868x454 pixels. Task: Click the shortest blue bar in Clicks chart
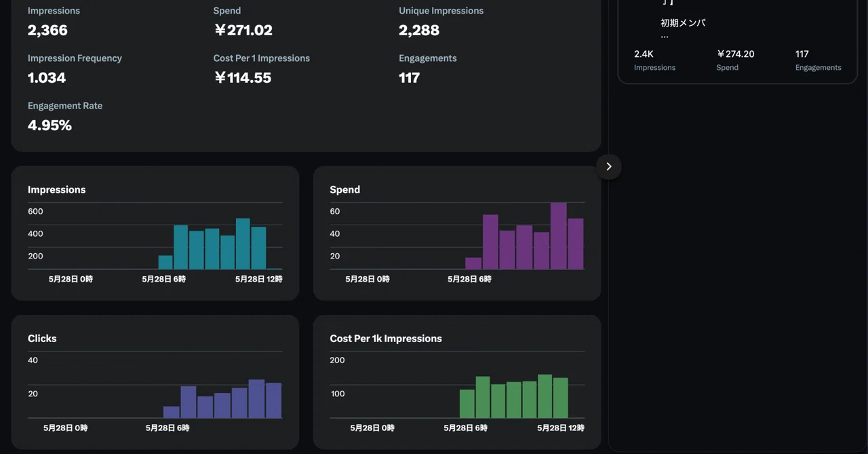click(172, 412)
